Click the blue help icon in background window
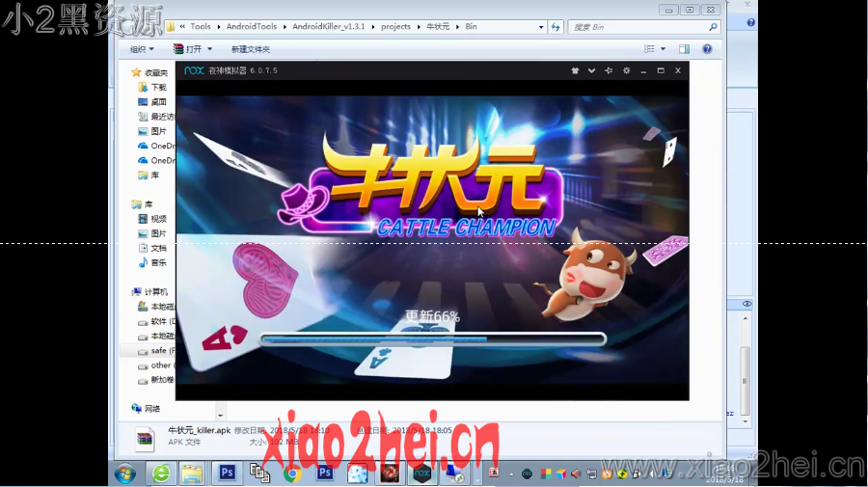The width and height of the screenshot is (868, 487). click(x=750, y=22)
